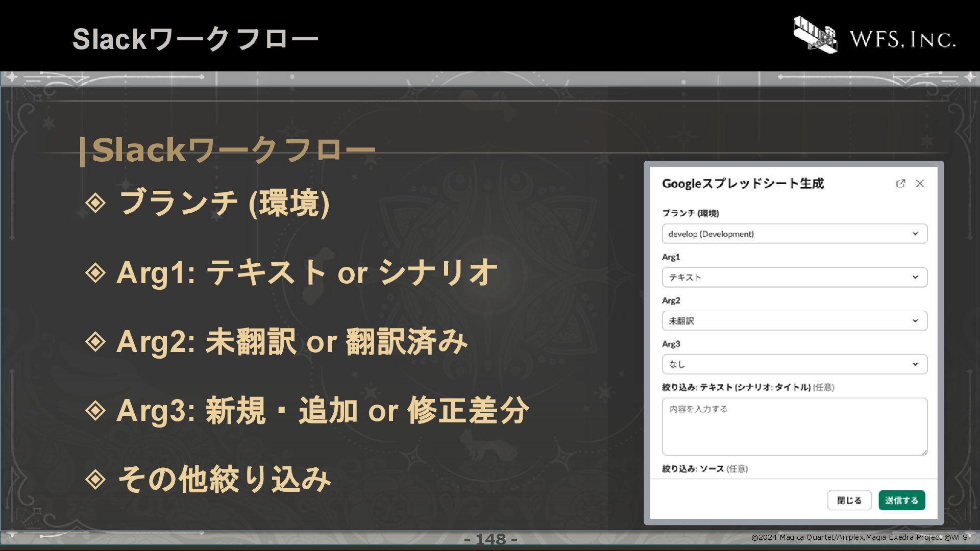Click the Arg1 field label
This screenshot has height=551, width=980.
click(671, 257)
